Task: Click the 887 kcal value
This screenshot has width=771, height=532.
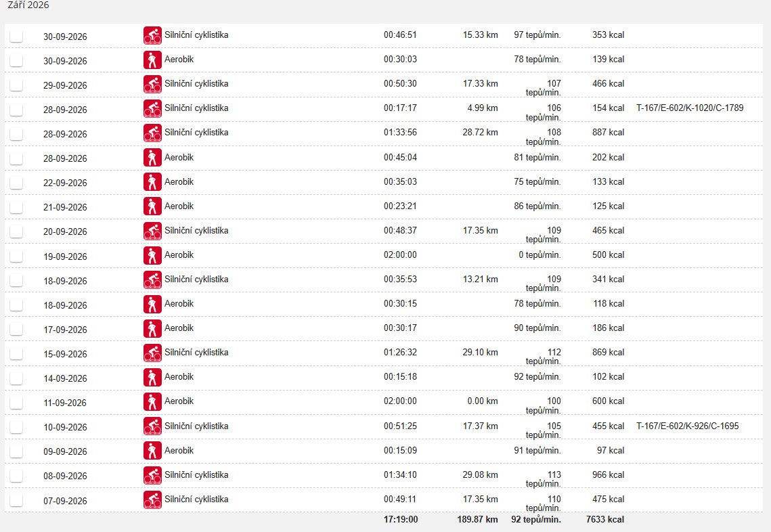Action: tap(609, 132)
